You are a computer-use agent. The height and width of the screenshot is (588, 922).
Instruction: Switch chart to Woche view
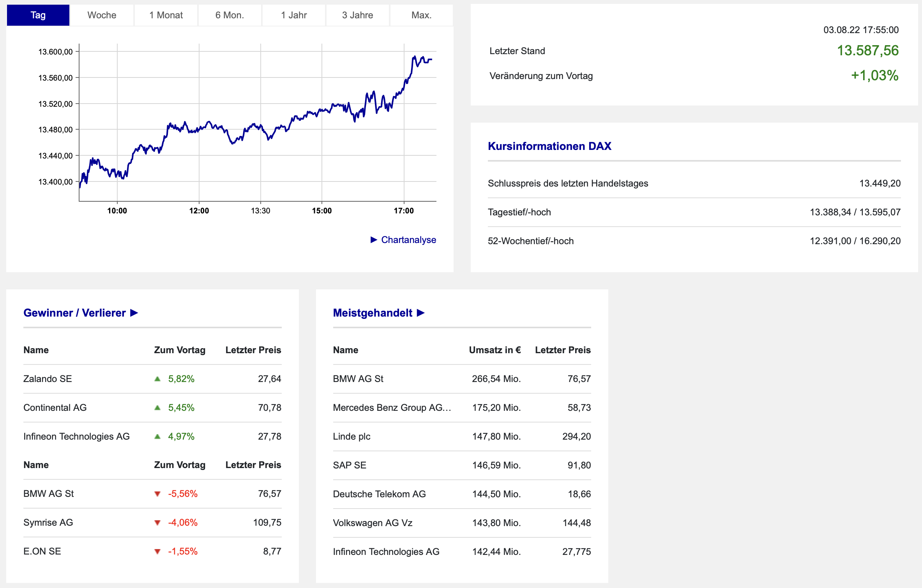(102, 15)
